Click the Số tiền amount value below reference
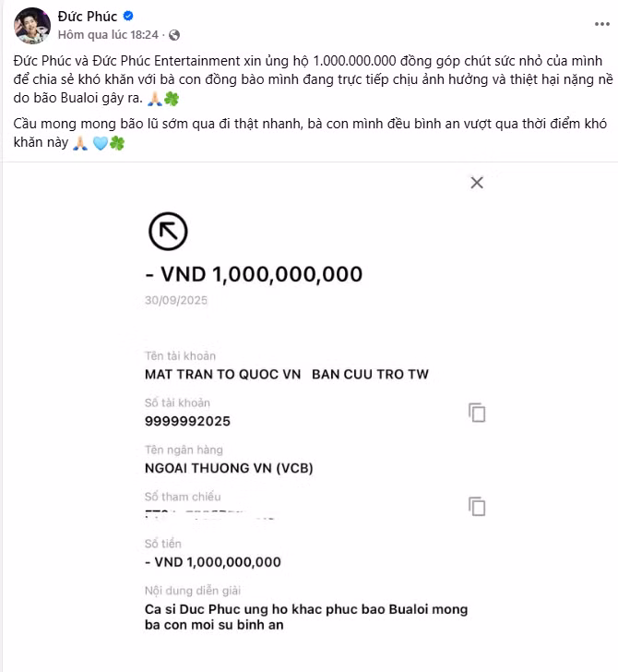 [x=213, y=562]
